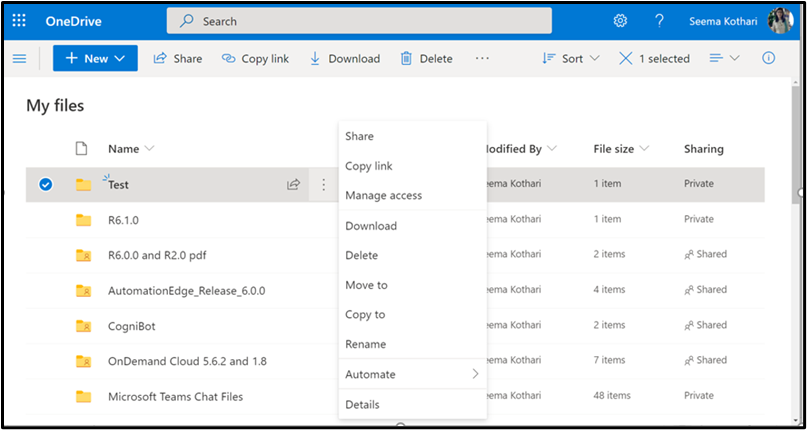
Task: Click share icon on Test folder row
Action: click(294, 184)
